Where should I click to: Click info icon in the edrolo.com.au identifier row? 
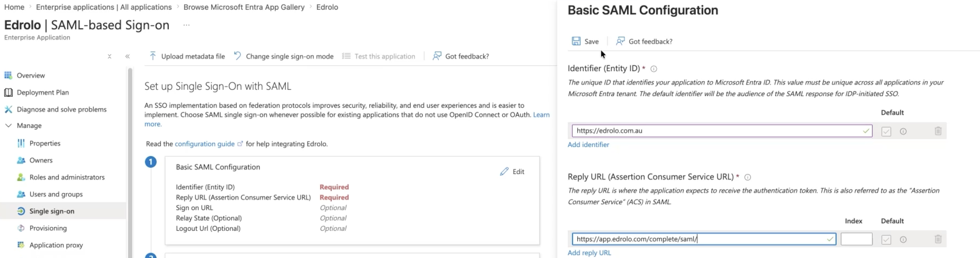903,131
